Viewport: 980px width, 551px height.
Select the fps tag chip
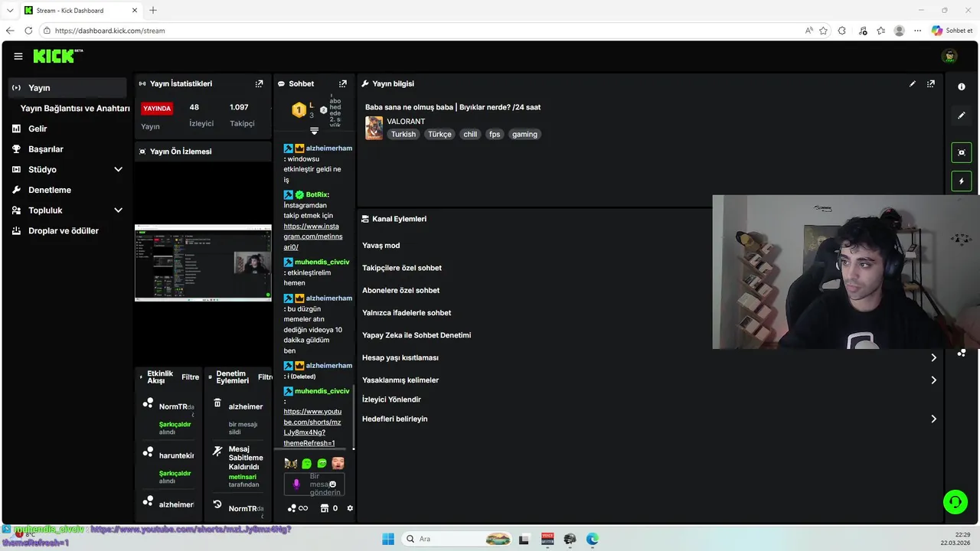pyautogui.click(x=495, y=134)
